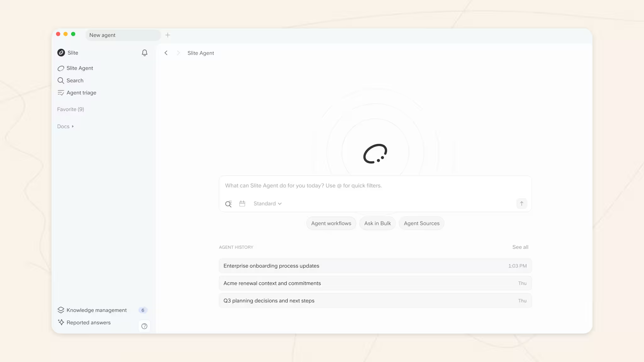Viewport: 644px width, 362px height.
Task: Click the Slite workspace logo icon
Action: click(x=61, y=53)
